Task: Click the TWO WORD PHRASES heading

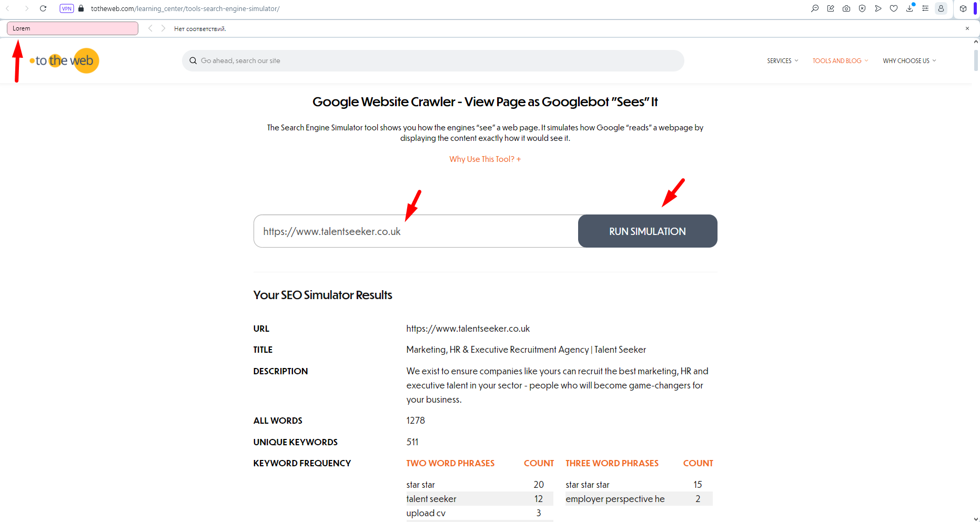Action: pyautogui.click(x=450, y=463)
